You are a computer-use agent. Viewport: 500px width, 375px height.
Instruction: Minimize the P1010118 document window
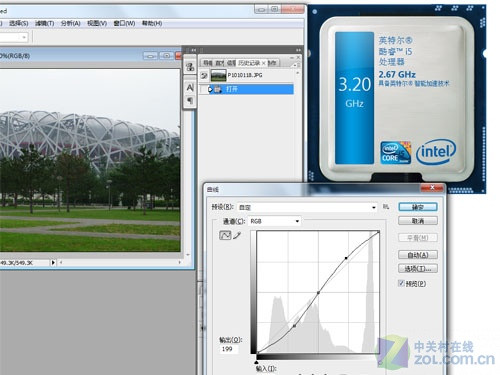(x=150, y=56)
